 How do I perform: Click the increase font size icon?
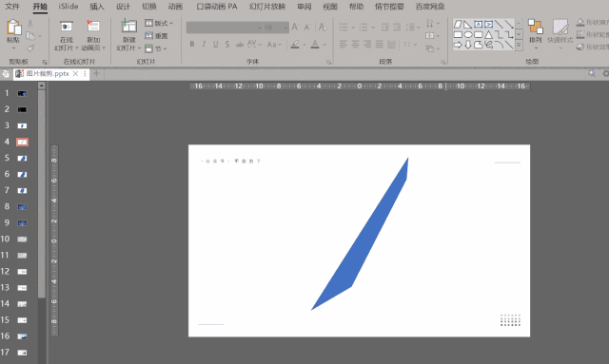[x=295, y=28]
